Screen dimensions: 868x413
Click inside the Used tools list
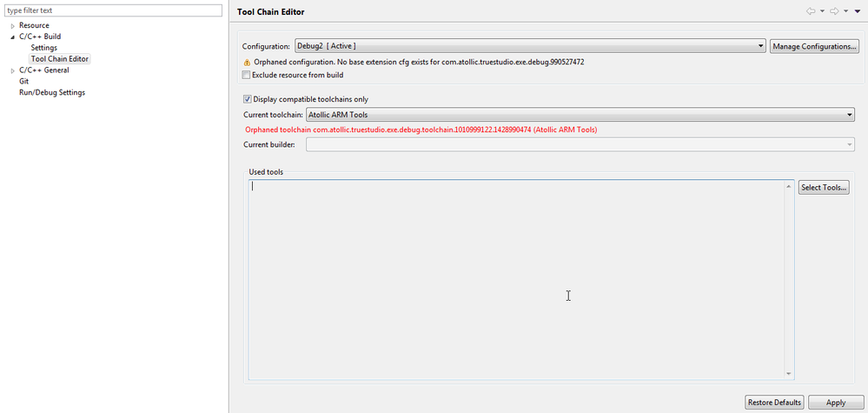coord(516,280)
